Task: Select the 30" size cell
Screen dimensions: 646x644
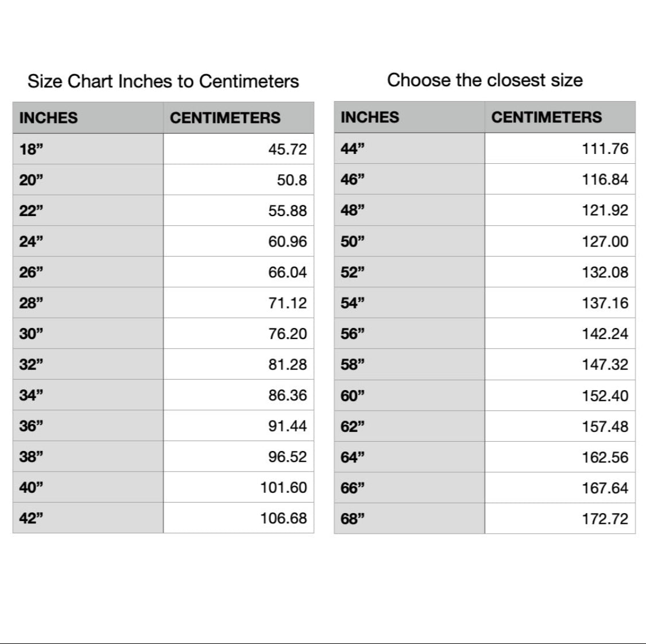Action: click(32, 334)
